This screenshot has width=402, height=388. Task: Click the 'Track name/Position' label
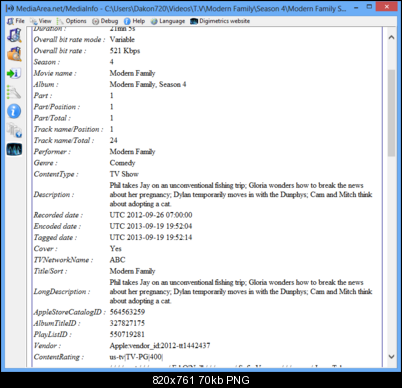68,129
